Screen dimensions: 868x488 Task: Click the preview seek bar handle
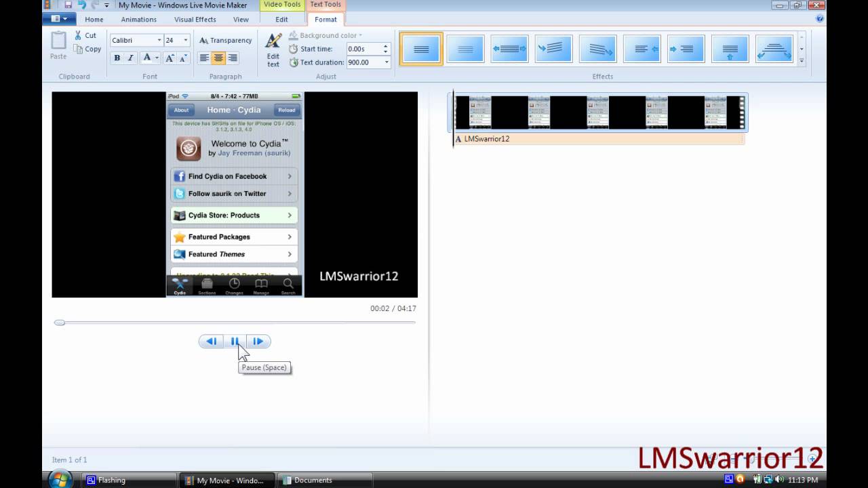point(60,323)
